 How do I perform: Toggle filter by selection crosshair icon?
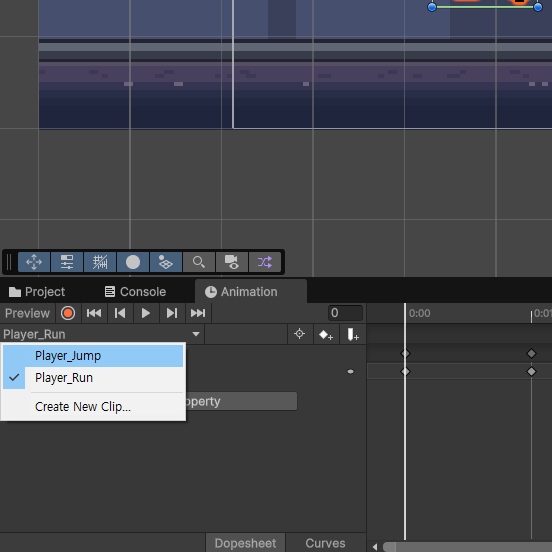(300, 334)
